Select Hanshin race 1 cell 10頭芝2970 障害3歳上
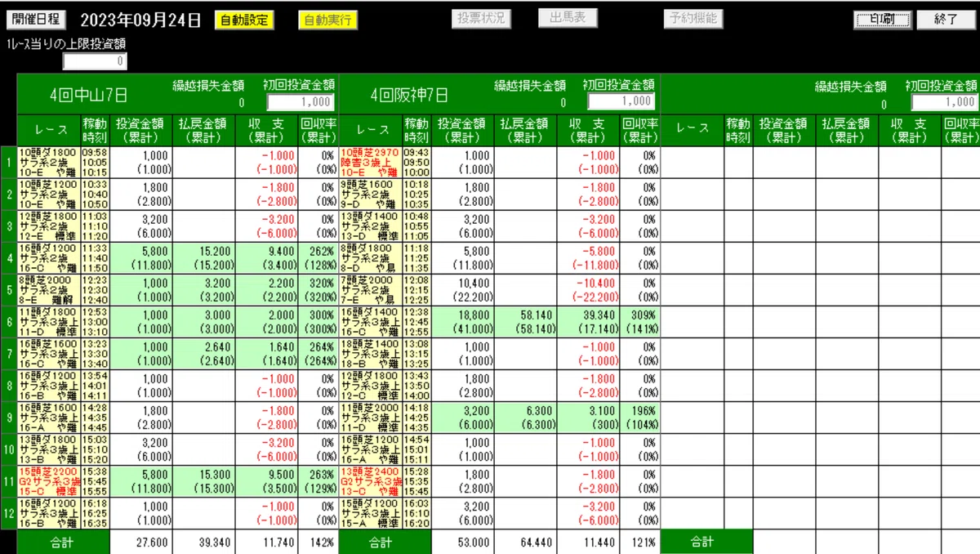This screenshot has height=554, width=980. (371, 163)
